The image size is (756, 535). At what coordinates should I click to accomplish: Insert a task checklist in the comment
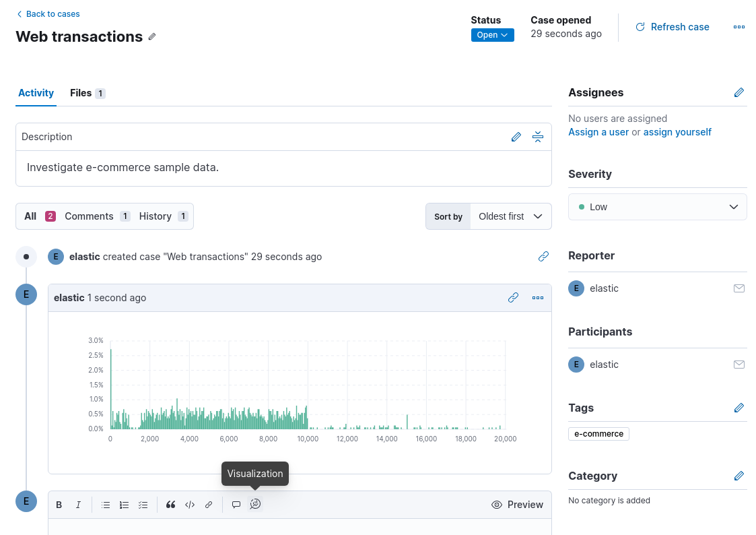point(143,504)
